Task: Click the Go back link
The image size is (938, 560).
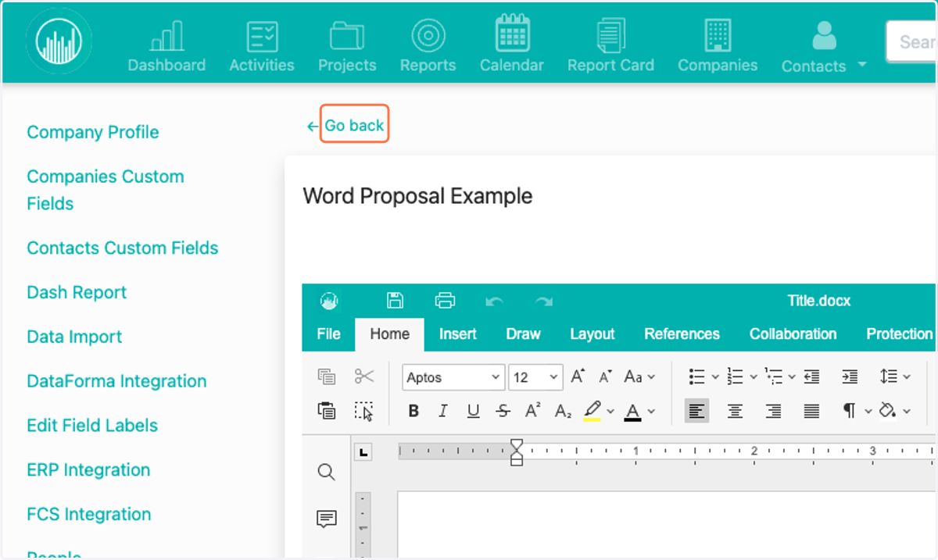Action: [x=354, y=125]
